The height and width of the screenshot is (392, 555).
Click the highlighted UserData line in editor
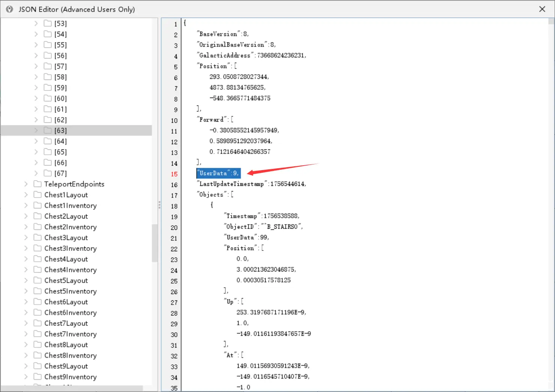click(219, 173)
